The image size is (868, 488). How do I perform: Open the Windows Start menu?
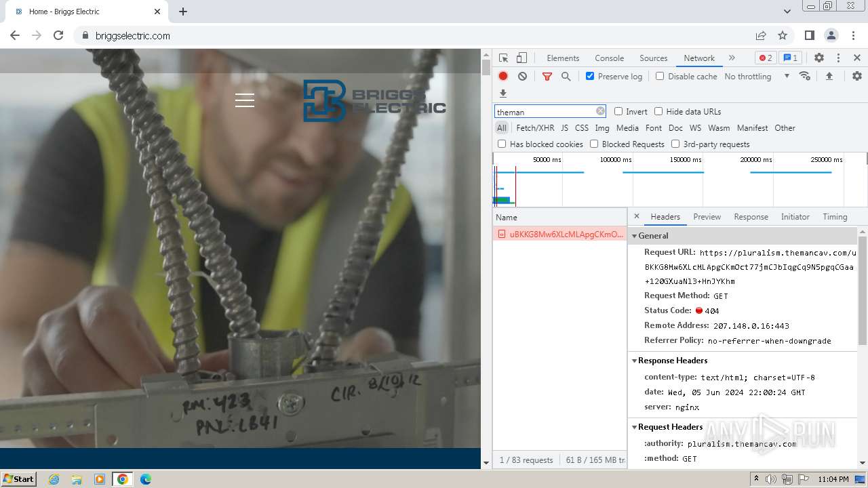18,479
